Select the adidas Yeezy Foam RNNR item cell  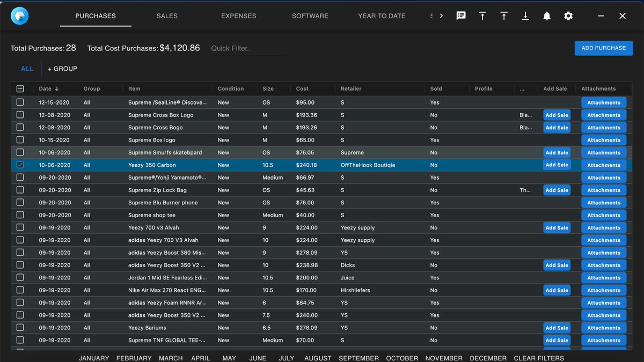pos(167,302)
